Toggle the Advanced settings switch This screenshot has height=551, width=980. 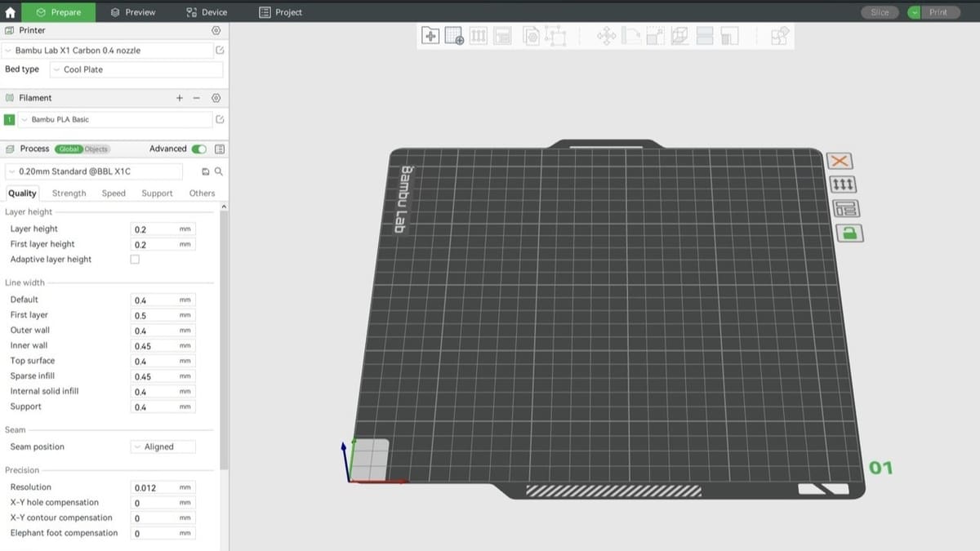(198, 149)
